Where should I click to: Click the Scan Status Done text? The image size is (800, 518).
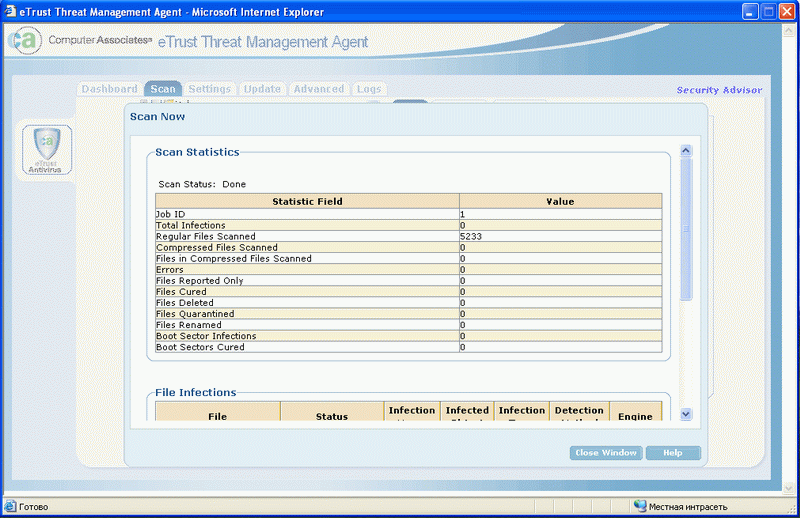coord(202,184)
